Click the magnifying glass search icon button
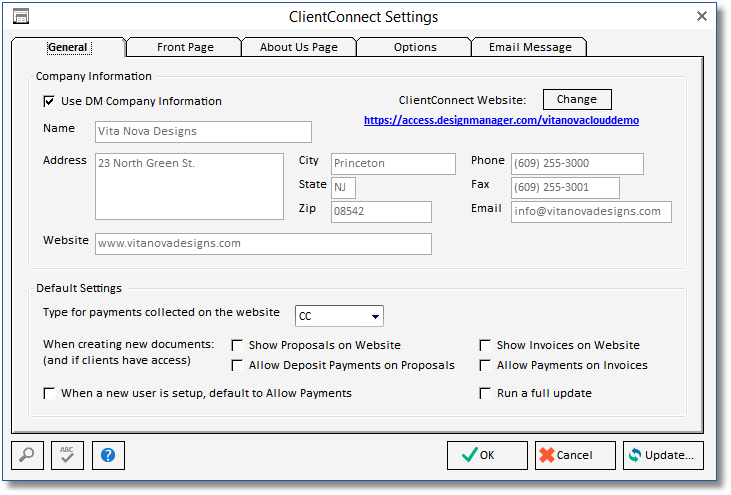 27,455
